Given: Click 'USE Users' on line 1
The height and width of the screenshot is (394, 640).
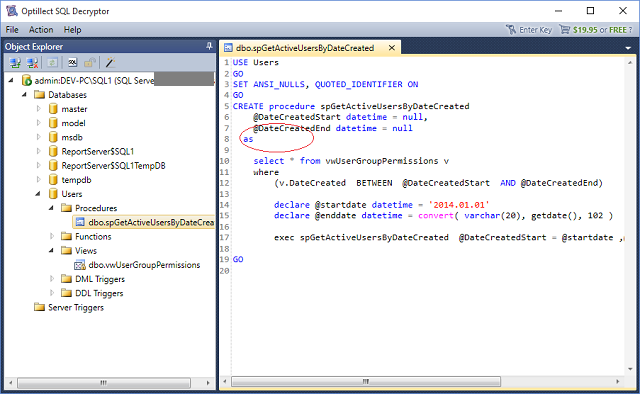Looking at the screenshot, I should pyautogui.click(x=256, y=62).
